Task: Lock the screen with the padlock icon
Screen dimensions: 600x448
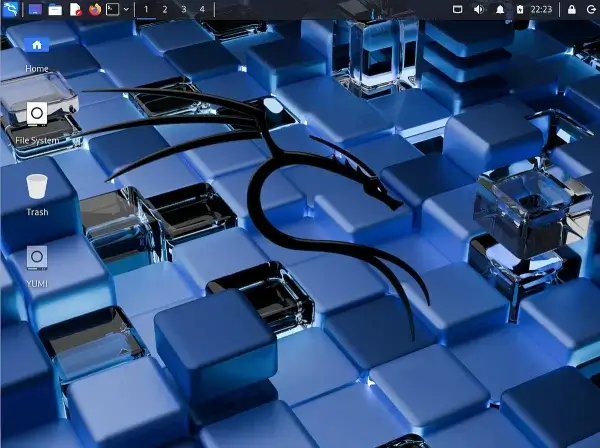Action: (572, 9)
